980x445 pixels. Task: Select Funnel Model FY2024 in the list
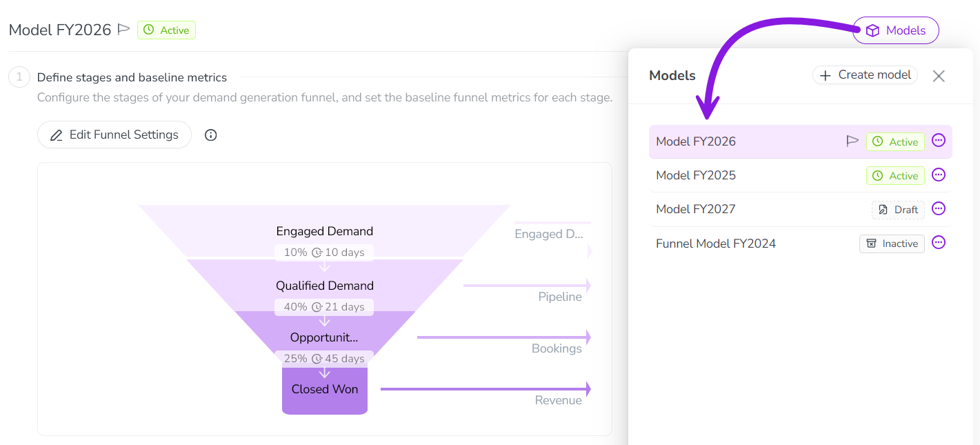click(x=801, y=244)
